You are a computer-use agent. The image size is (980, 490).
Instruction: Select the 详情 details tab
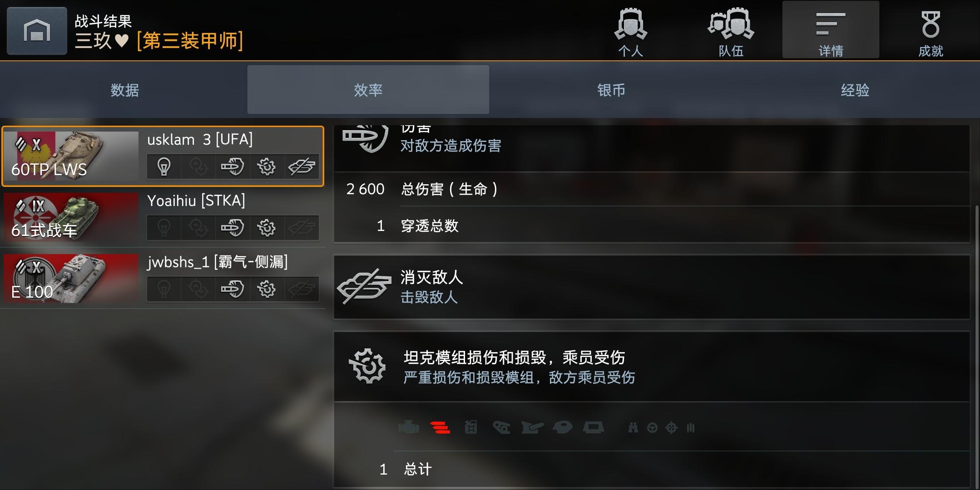[x=831, y=30]
